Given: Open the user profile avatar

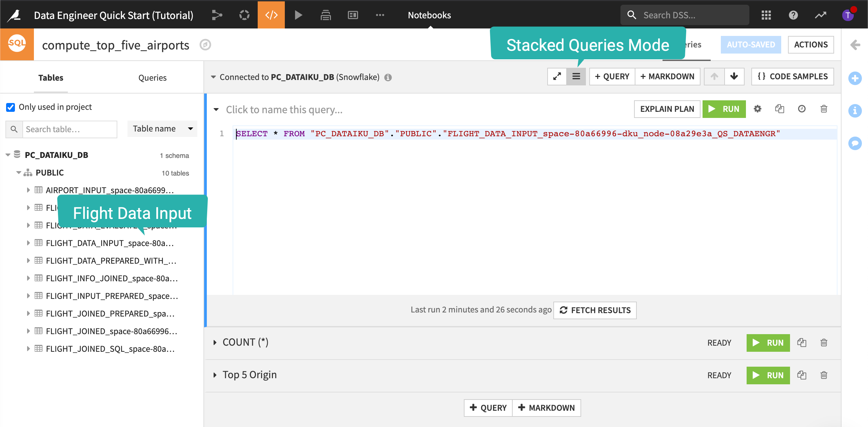Looking at the screenshot, I should 848,15.
